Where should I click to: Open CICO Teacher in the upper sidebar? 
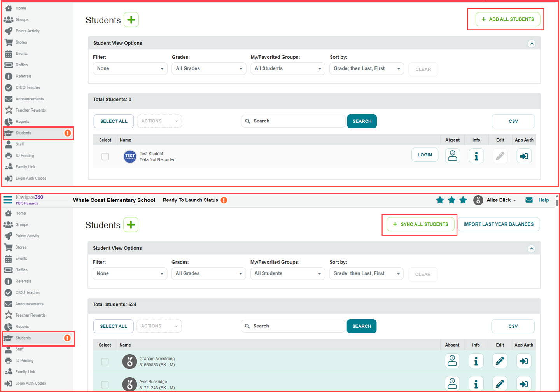[28, 87]
